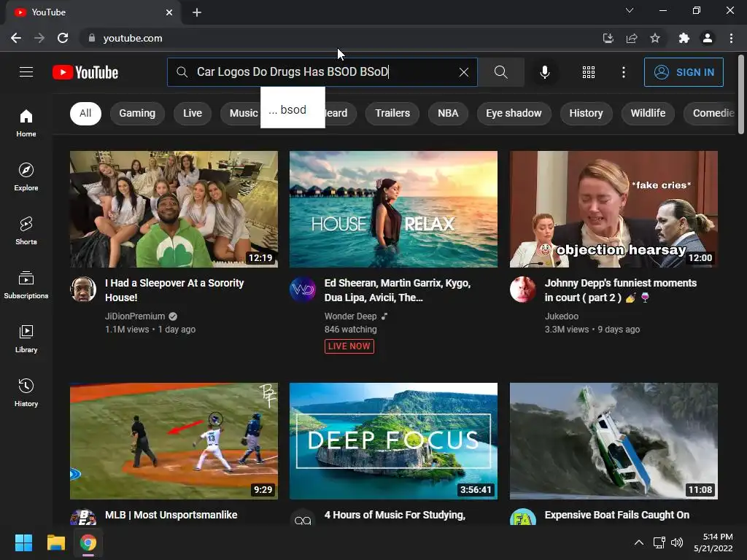Click the Chrome taskbar icon
747x560 pixels.
click(88, 542)
